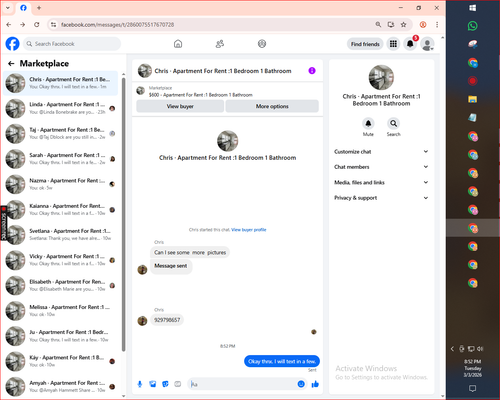This screenshot has height=400, width=500.
Task: Open tab search dropdown arrow
Action: [x=8, y=8]
